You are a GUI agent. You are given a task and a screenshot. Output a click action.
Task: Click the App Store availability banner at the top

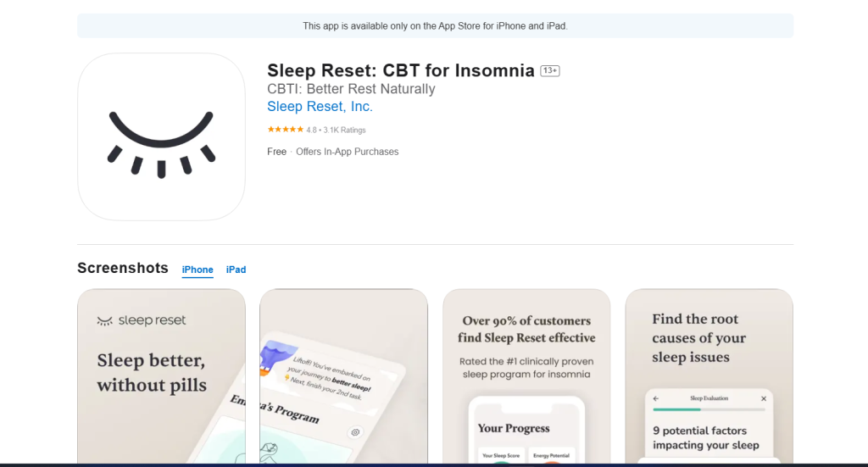pos(435,26)
